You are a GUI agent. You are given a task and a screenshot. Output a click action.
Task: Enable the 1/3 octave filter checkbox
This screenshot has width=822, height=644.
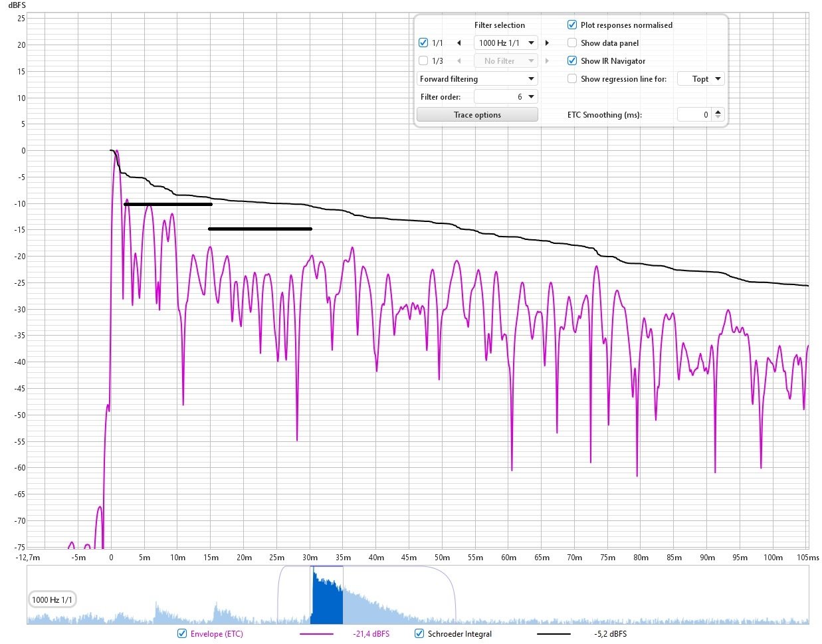[423, 61]
